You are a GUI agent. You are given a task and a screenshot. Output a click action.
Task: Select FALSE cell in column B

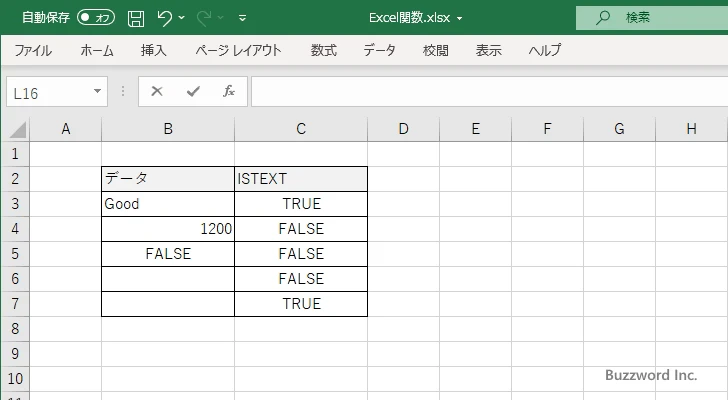[x=168, y=254]
